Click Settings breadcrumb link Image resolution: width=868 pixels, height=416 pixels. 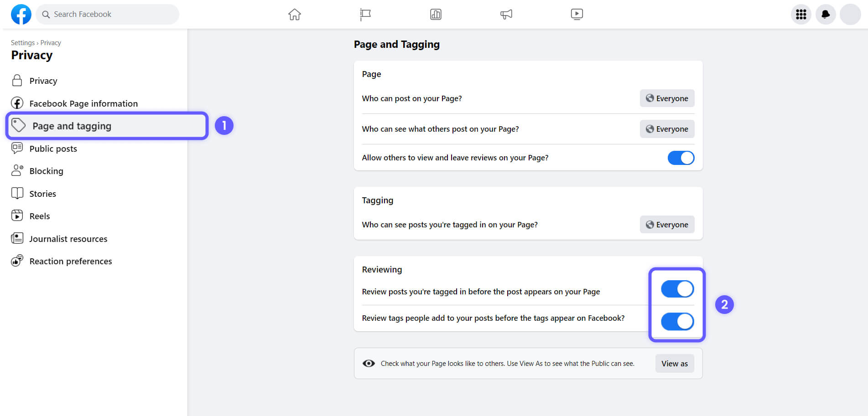point(23,43)
